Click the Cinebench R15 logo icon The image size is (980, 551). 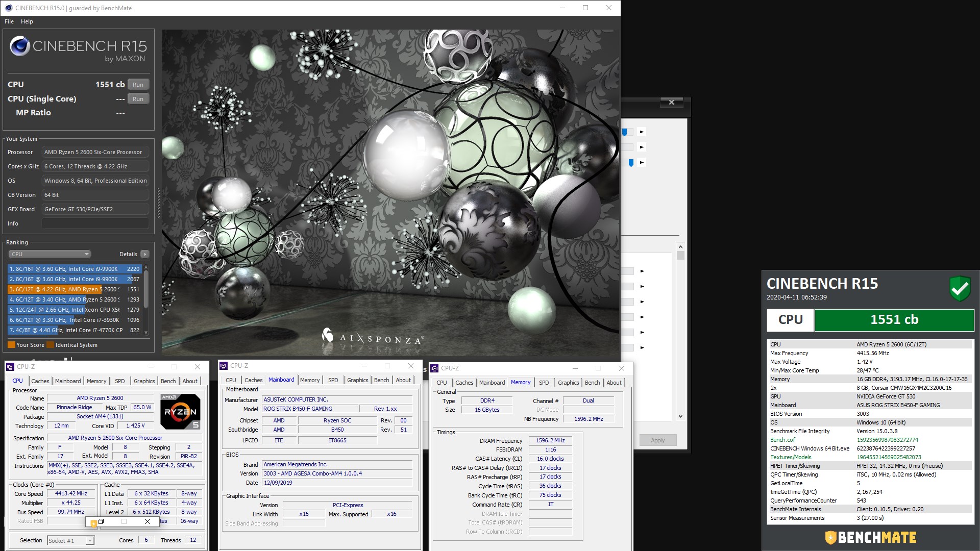(x=19, y=46)
